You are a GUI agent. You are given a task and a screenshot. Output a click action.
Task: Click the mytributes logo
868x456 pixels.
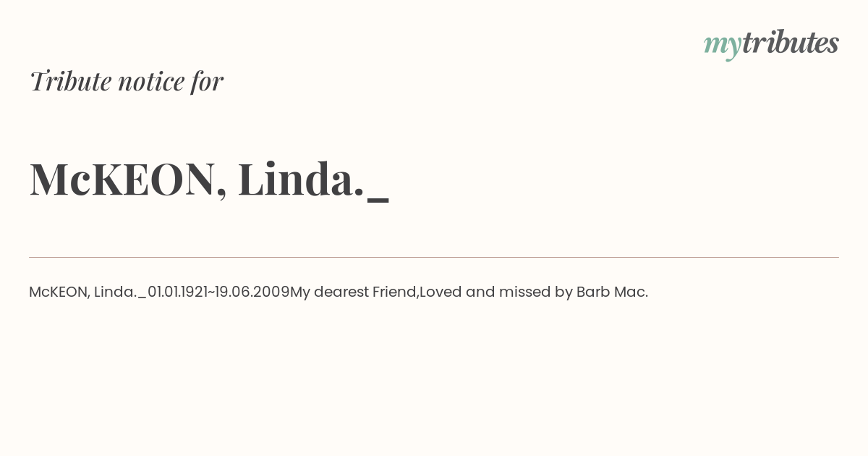click(771, 44)
